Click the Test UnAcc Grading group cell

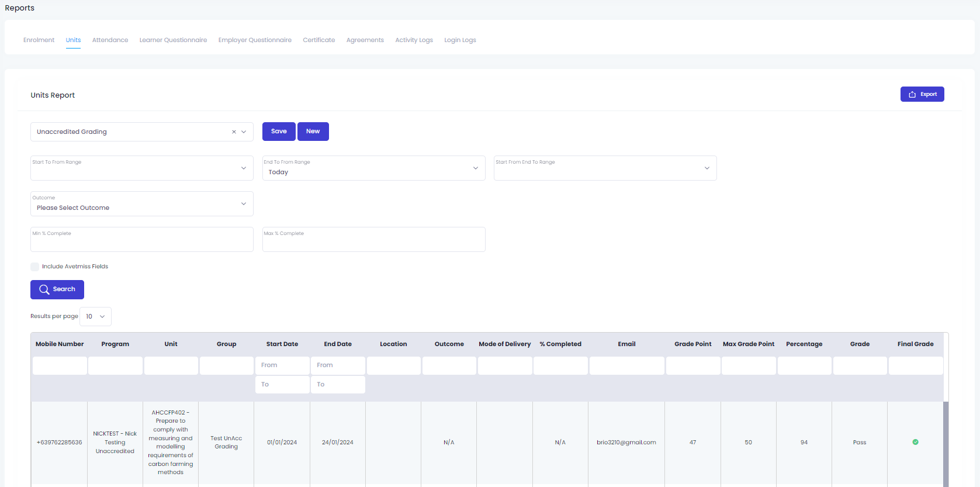226,443
